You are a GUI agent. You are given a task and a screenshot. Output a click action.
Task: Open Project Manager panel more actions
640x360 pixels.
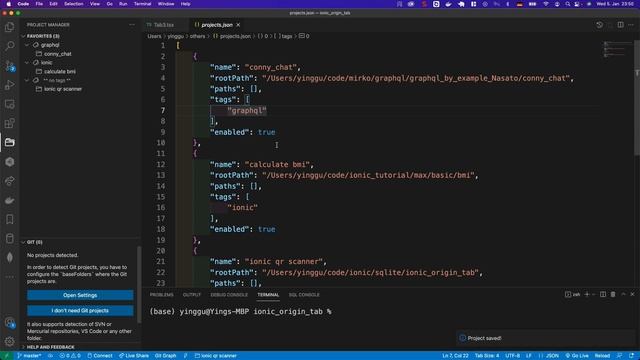132,25
